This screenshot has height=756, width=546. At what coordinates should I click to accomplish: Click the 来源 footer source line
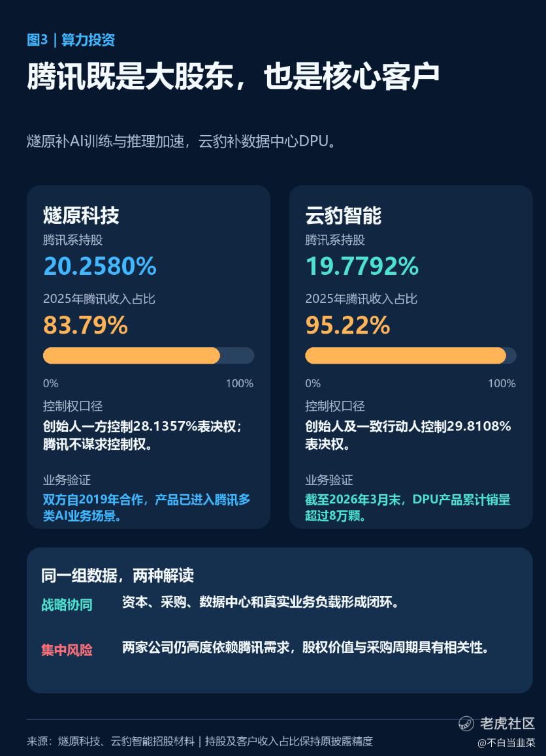point(200,741)
